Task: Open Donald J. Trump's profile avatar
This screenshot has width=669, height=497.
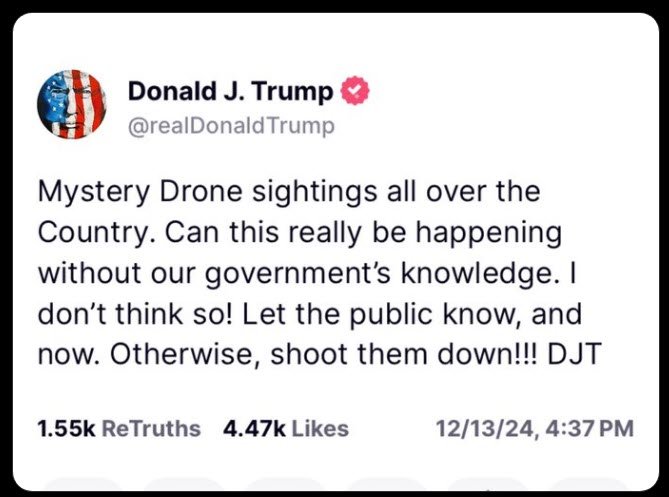Action: tap(71, 105)
